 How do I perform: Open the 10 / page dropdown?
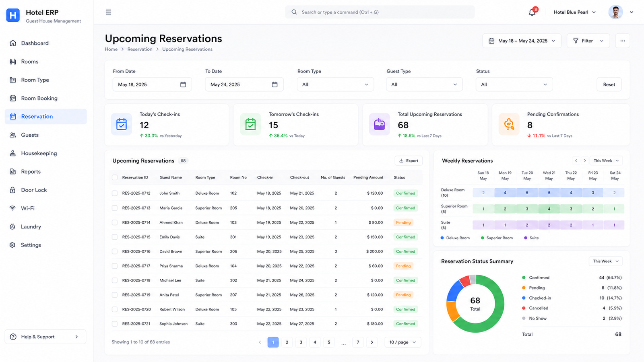(403, 342)
